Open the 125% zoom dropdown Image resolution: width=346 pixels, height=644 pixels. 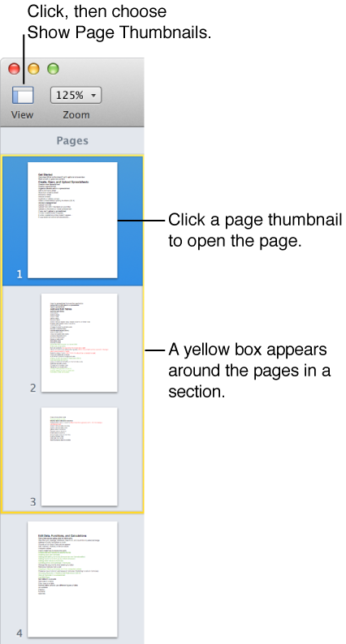pos(76,95)
